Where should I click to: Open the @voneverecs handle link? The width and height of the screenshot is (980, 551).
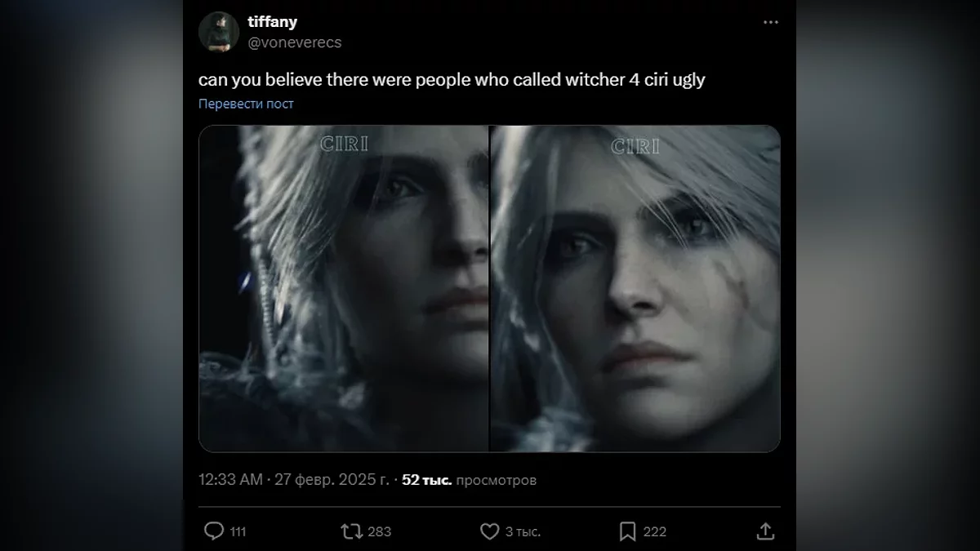(x=295, y=42)
